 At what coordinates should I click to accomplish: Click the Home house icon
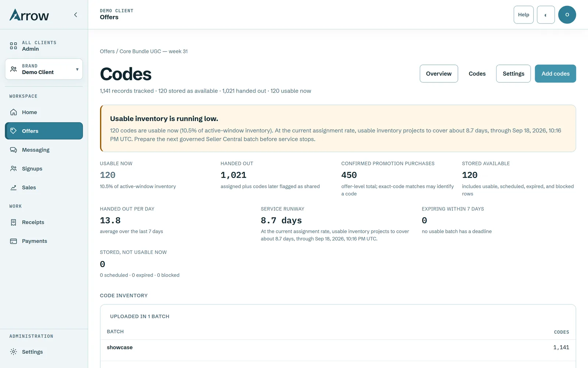[14, 112]
